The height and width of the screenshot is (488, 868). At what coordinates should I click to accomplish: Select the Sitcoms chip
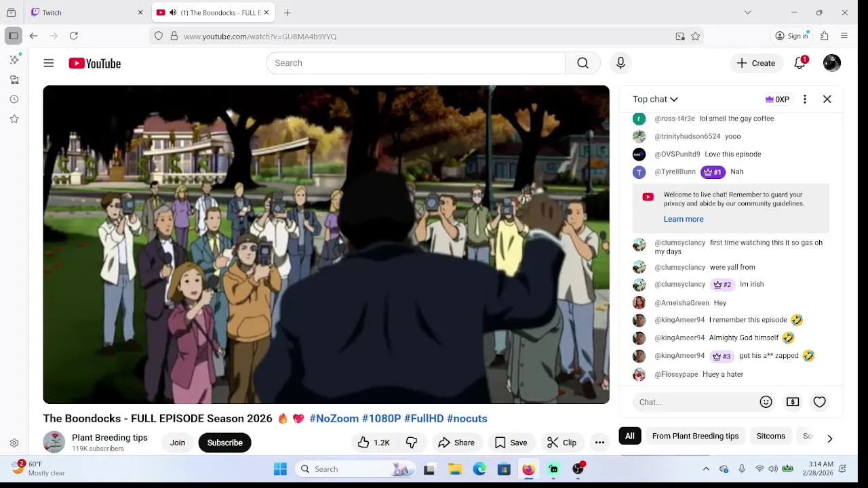coord(771,436)
